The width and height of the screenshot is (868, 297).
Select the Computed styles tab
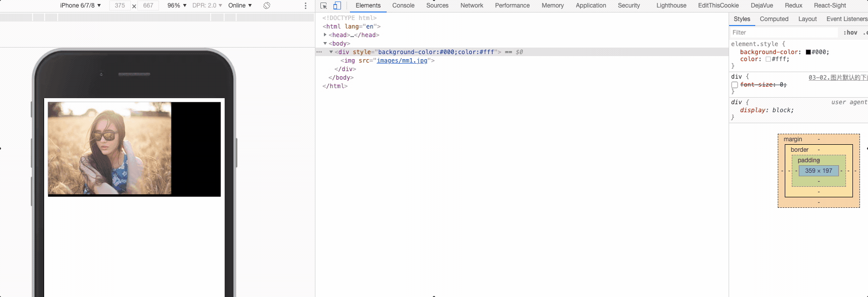tap(774, 19)
